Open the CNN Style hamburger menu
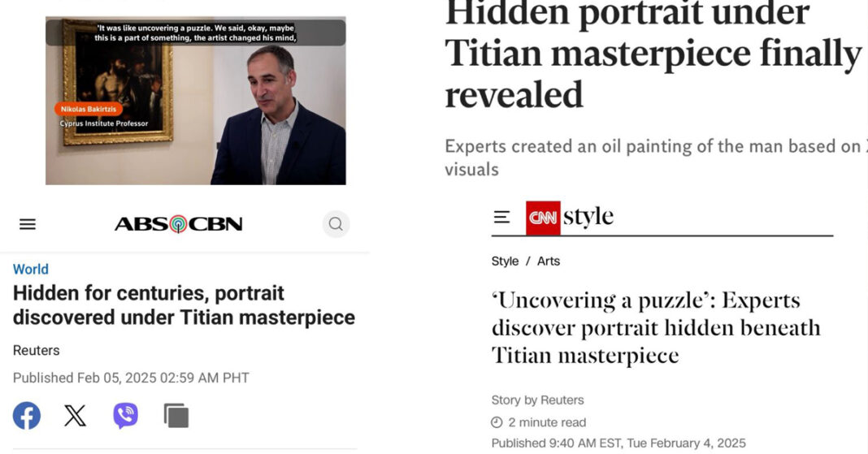Screen dimensions: 868x454 coord(502,217)
